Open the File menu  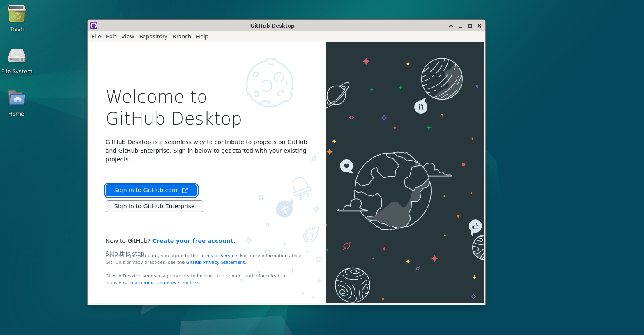tap(96, 36)
